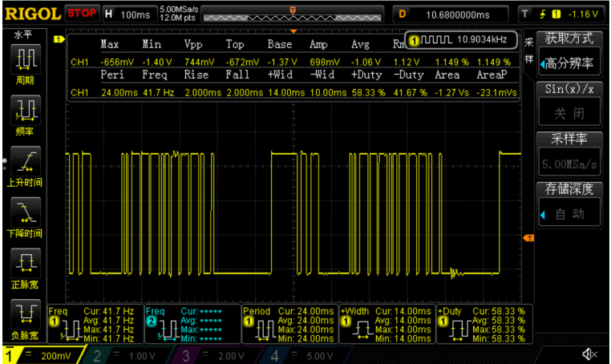Click the speaker mute icon
Viewport: 611px width, 364px height.
coord(589,354)
